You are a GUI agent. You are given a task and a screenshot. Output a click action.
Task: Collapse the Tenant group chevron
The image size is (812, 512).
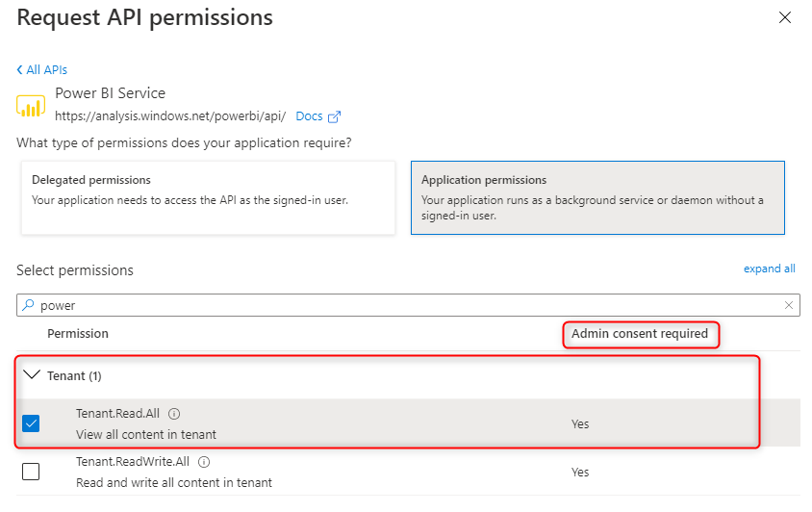pos(32,375)
